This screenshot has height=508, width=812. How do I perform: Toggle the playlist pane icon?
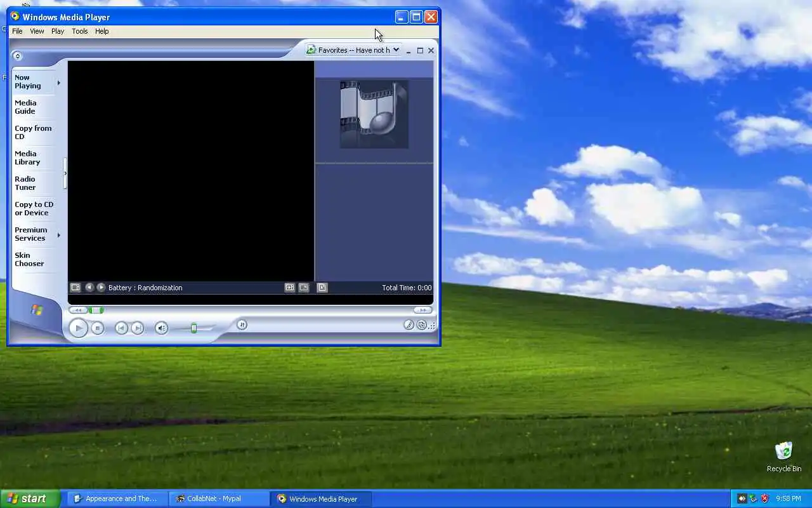point(322,288)
